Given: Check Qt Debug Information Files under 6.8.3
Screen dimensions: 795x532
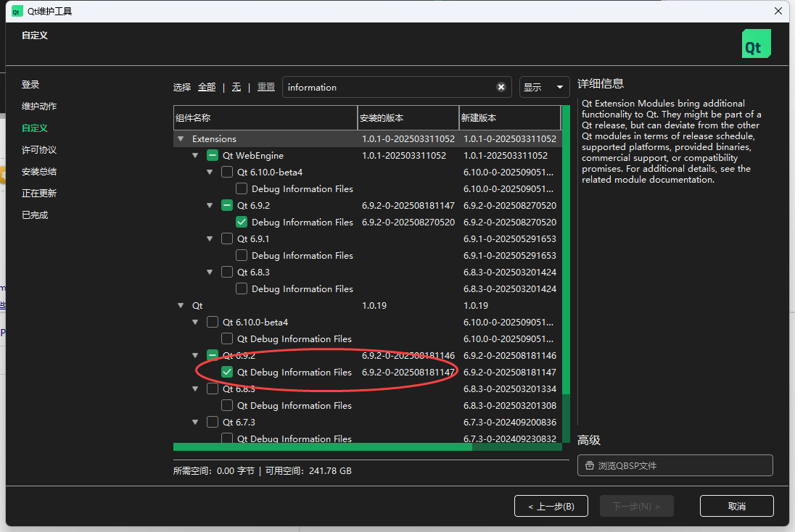Looking at the screenshot, I should coord(227,405).
